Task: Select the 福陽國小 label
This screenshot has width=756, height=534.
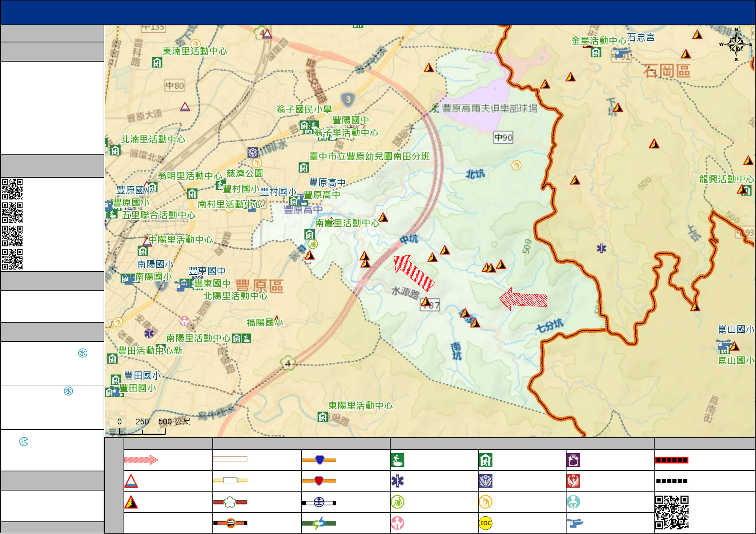Action: [265, 323]
